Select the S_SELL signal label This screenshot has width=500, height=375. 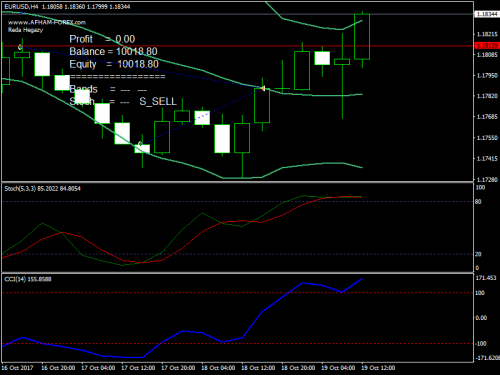(x=158, y=101)
